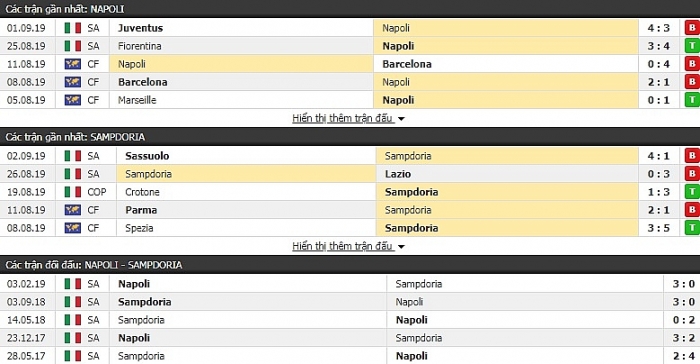Click date 26.08.19
The height and width of the screenshot is (364, 700).
pos(26,174)
